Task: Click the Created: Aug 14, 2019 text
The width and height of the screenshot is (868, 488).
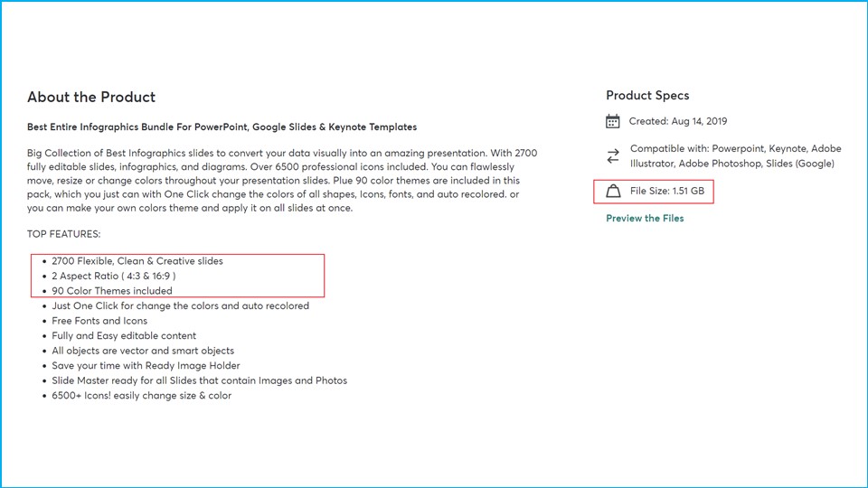Action: [678, 121]
